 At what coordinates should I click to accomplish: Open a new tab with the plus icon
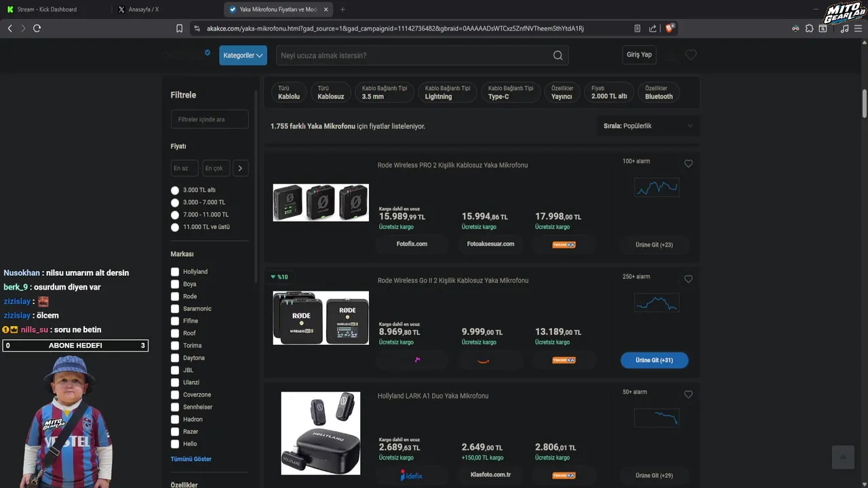tap(342, 9)
